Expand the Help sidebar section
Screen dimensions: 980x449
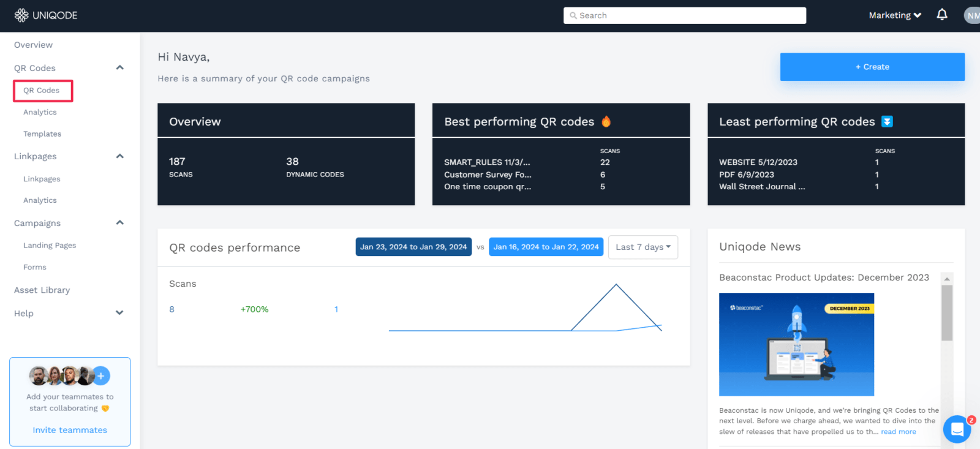tap(120, 313)
